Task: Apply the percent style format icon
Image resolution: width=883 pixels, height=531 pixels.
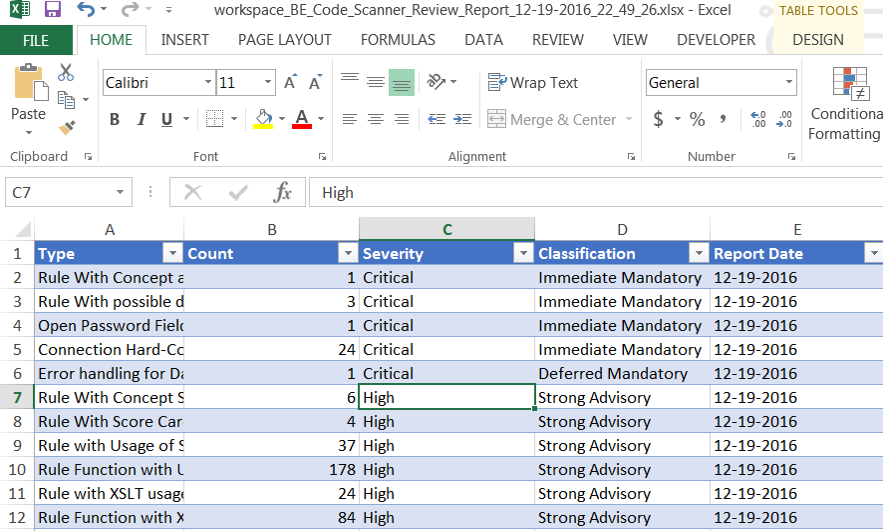Action: [697, 119]
